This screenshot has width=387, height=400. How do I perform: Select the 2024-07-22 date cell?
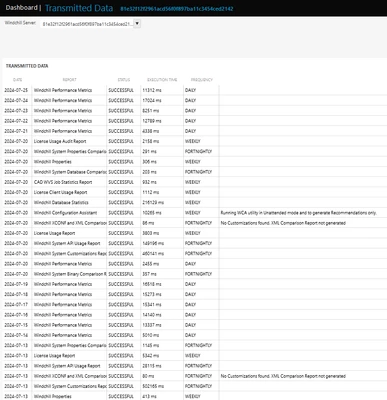16,121
